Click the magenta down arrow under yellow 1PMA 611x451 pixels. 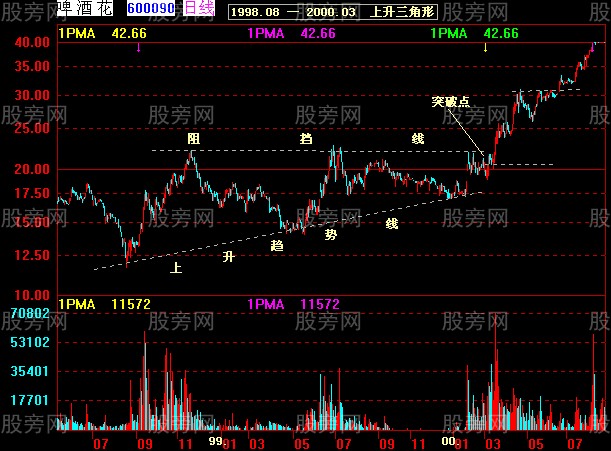click(x=138, y=48)
